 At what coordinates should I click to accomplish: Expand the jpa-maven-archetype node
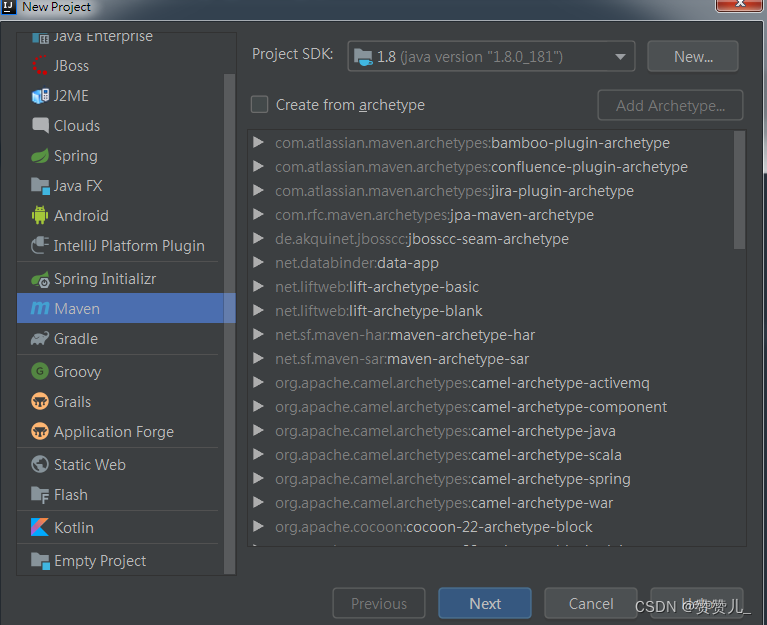(258, 215)
